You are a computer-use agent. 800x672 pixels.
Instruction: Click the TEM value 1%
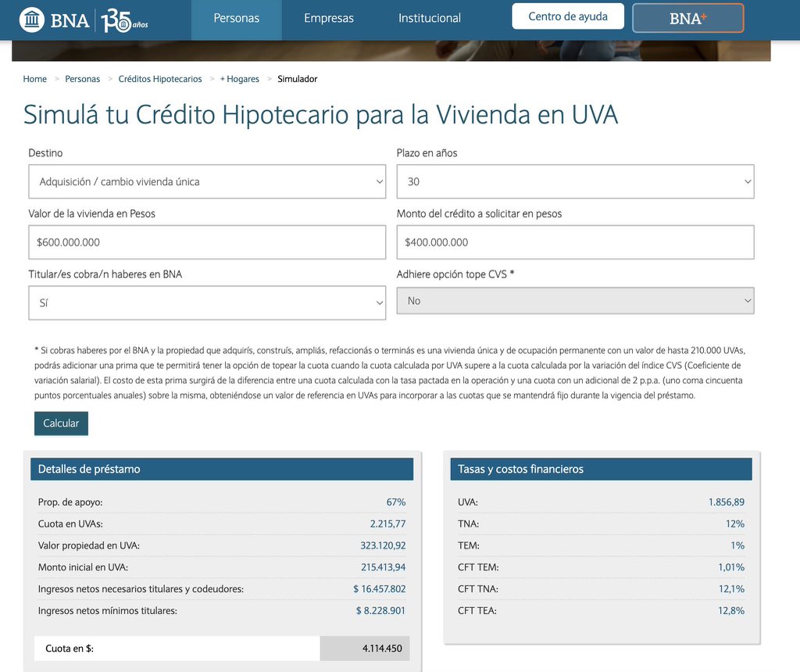[x=737, y=545]
